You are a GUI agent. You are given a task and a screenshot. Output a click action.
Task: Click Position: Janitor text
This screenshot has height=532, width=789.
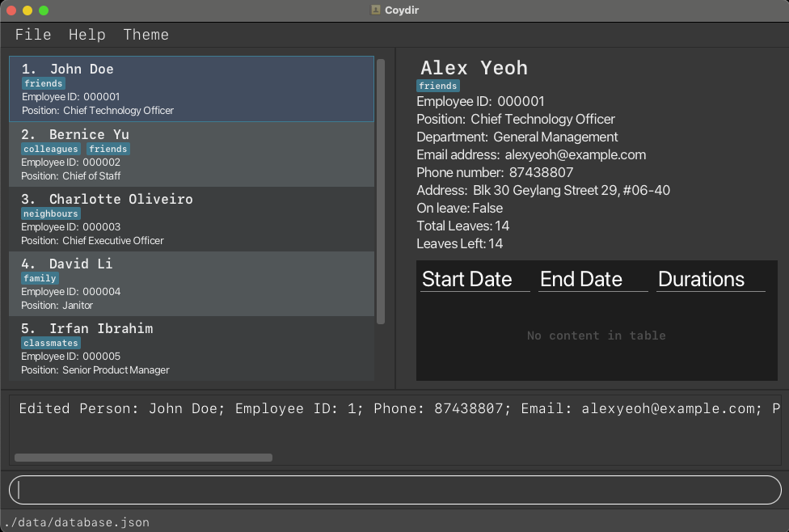coord(57,305)
